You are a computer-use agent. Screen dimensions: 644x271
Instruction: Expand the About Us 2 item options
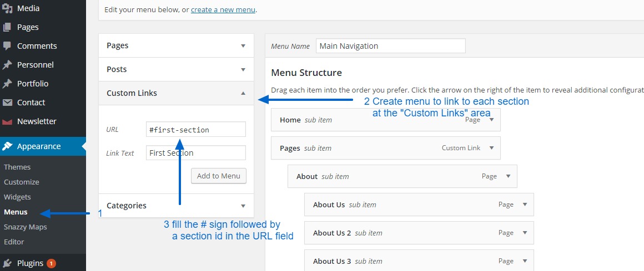[x=525, y=233]
